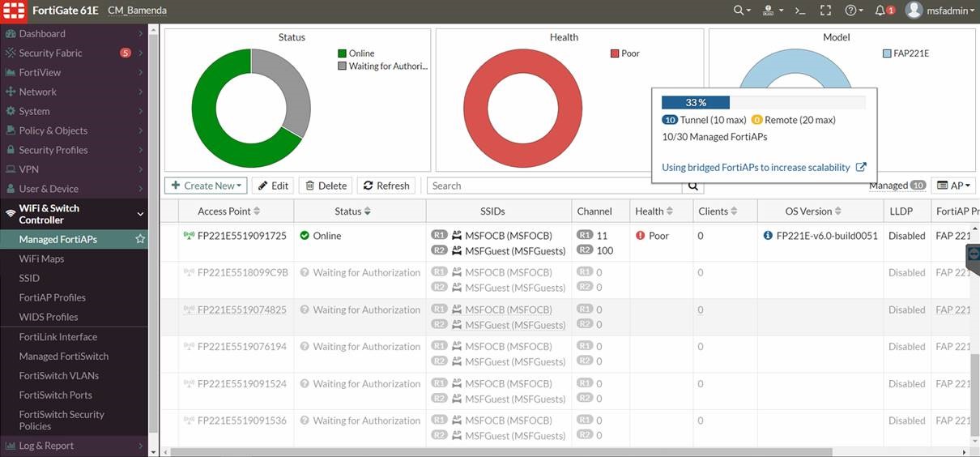Click the Dashboard gauge icon in sidebar
This screenshot has width=980, height=457.
coord(11,33)
